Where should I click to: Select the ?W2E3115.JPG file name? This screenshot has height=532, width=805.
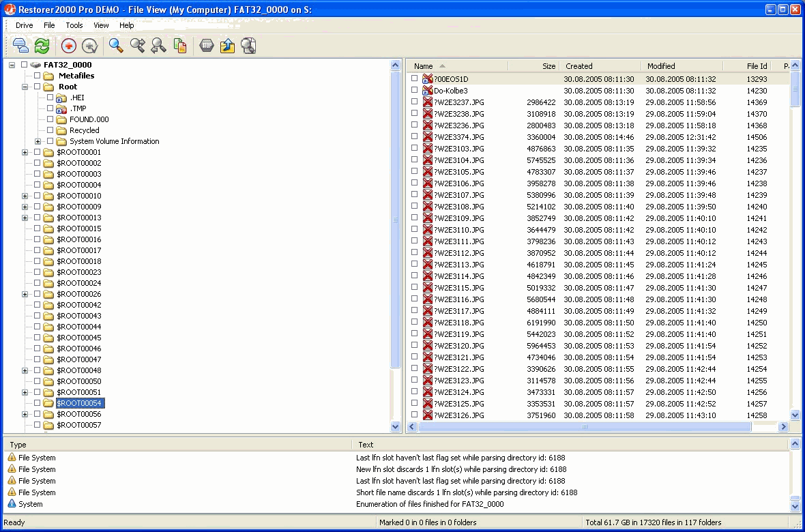(459, 288)
